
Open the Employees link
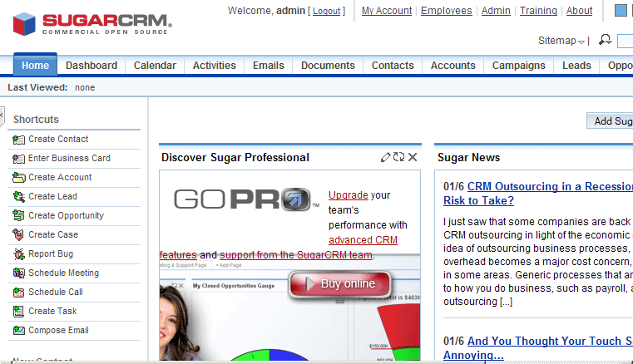[x=447, y=11]
